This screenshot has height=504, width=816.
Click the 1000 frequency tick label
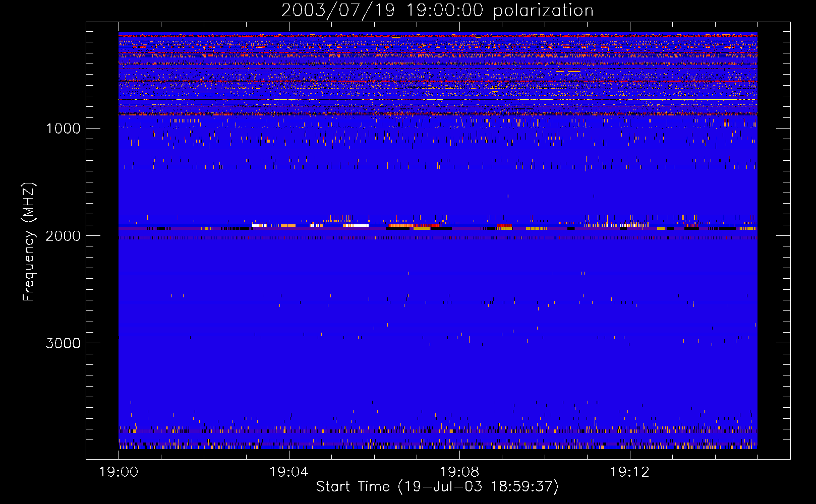(x=63, y=129)
